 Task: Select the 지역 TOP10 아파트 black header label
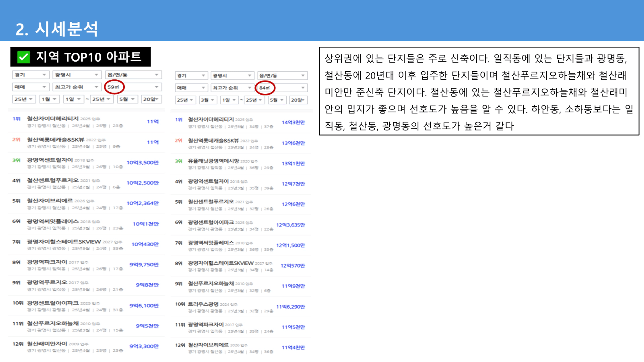[x=89, y=57]
